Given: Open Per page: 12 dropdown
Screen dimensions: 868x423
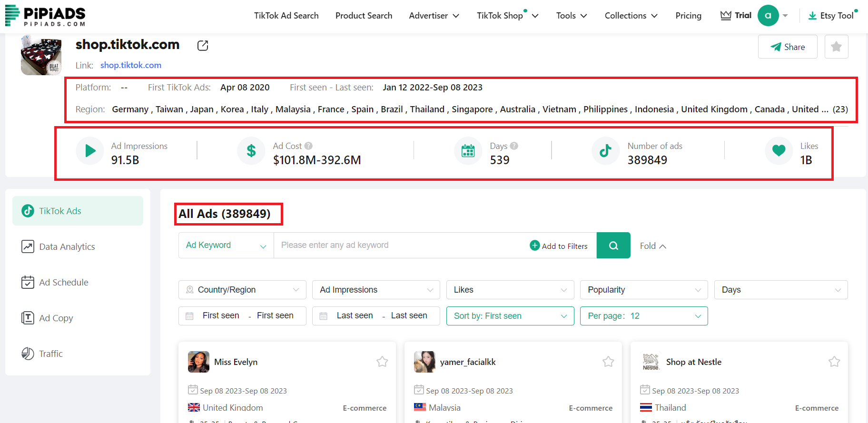Looking at the screenshot, I should click(644, 316).
